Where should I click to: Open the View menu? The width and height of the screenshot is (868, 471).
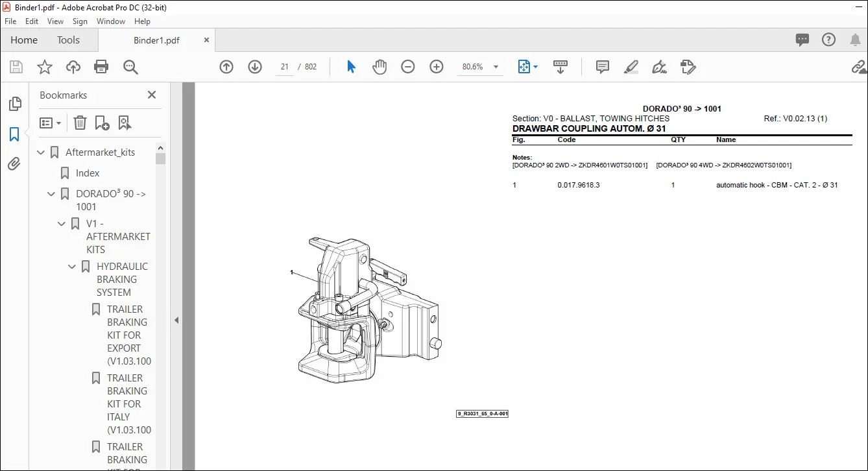click(55, 21)
